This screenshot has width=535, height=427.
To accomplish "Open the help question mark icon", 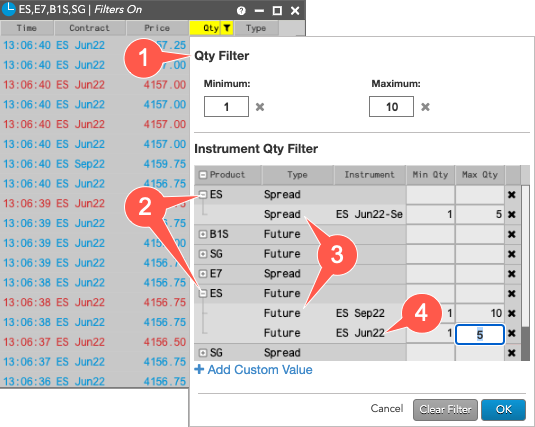I will 241,11.
